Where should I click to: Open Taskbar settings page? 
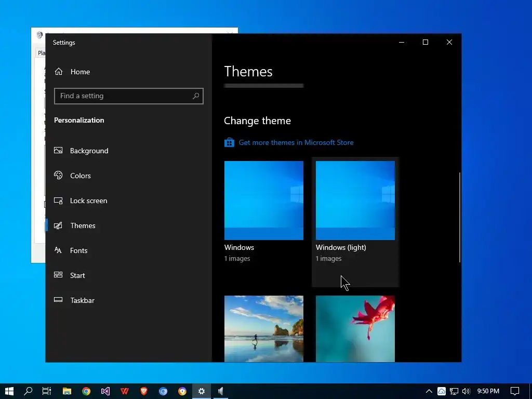tap(129, 300)
